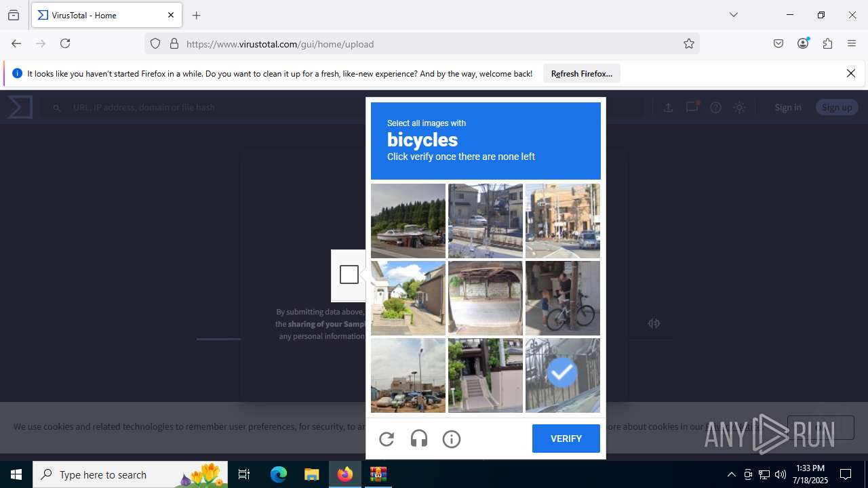Select the staircase entrance image tile

coord(486,375)
